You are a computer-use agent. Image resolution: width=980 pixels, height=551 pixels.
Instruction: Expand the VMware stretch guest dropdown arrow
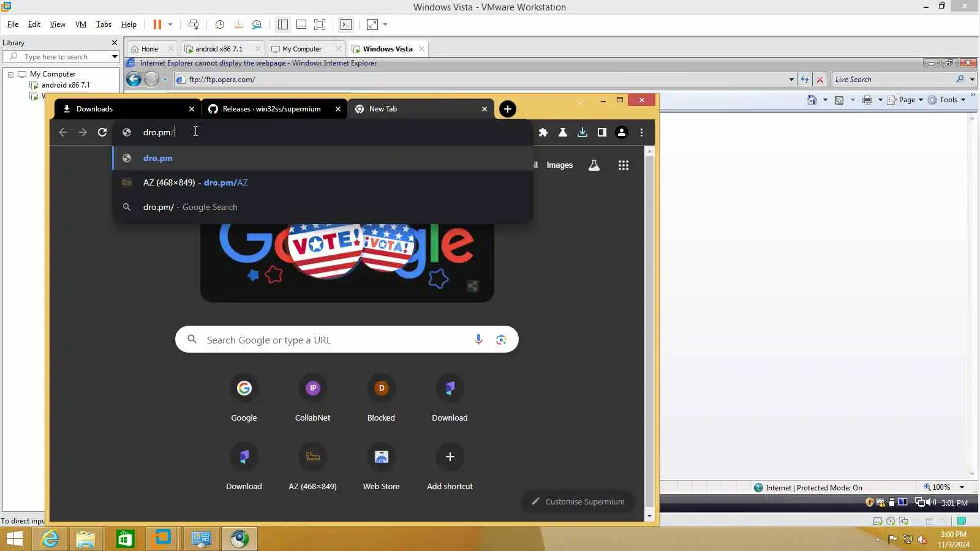point(385,24)
